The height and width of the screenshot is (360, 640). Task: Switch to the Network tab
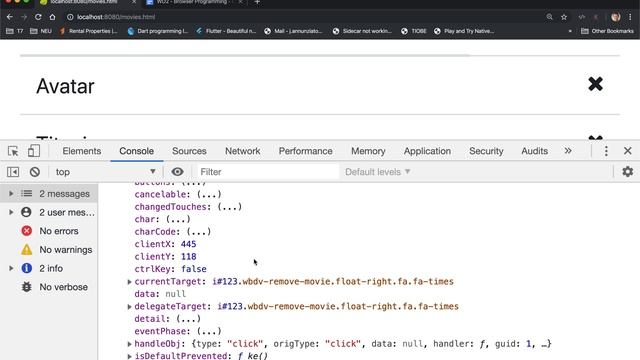(x=242, y=151)
